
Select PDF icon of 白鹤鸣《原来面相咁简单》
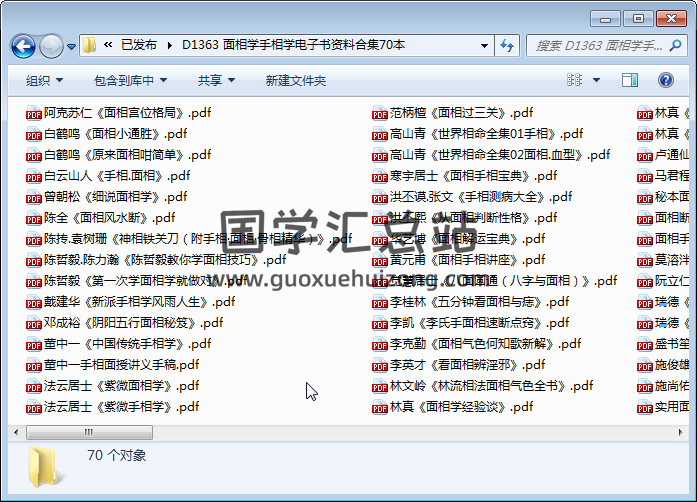pos(34,155)
